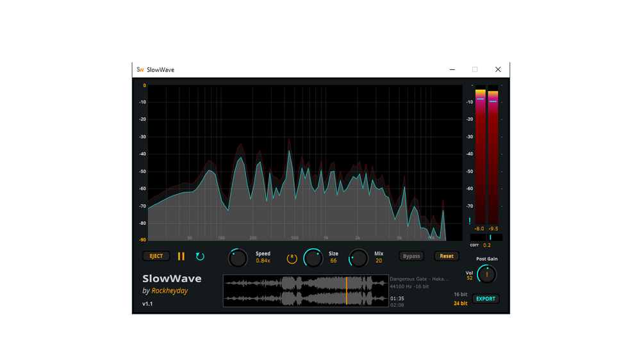Viewport: 644px width, 362px height.
Task: Click the Mix knob
Action: (x=358, y=258)
